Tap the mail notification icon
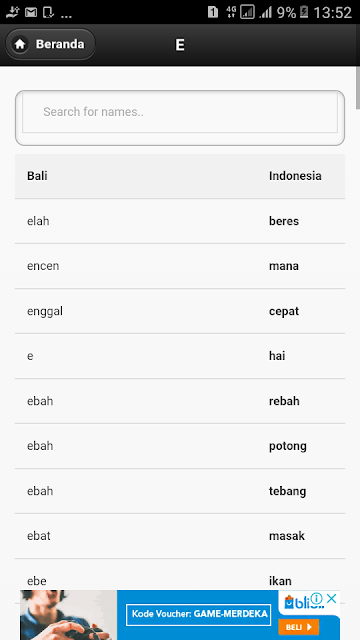Image resolution: width=360 pixels, height=640 pixels. [31, 12]
